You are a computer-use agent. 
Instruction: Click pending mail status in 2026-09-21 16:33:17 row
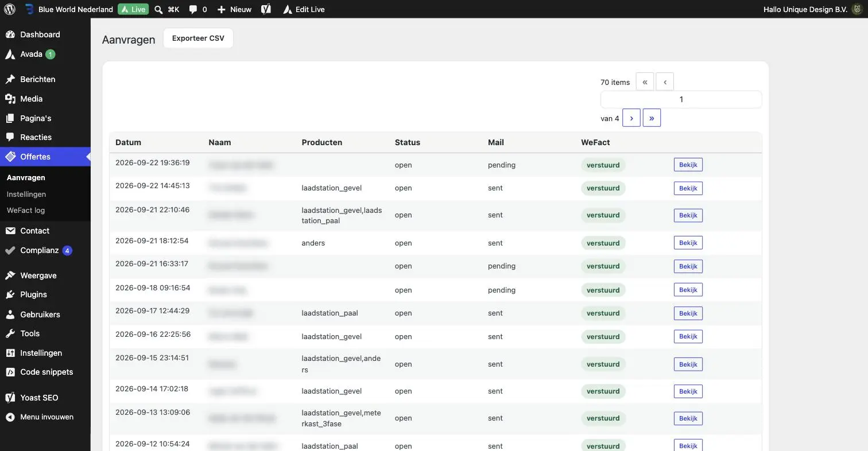(x=502, y=266)
